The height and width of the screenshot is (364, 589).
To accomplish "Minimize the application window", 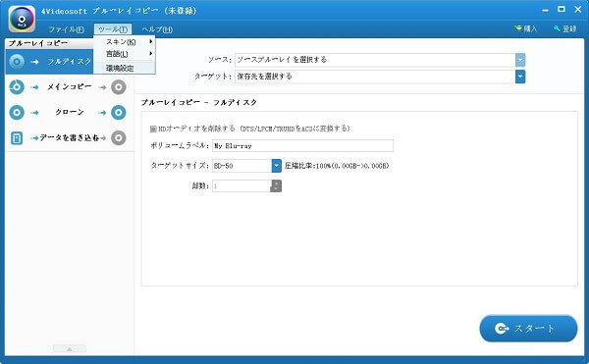I will point(545,10).
